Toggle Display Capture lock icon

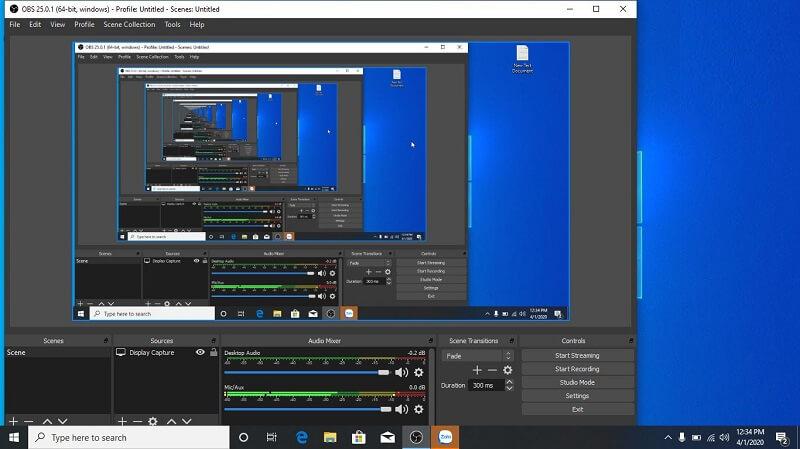(213, 352)
